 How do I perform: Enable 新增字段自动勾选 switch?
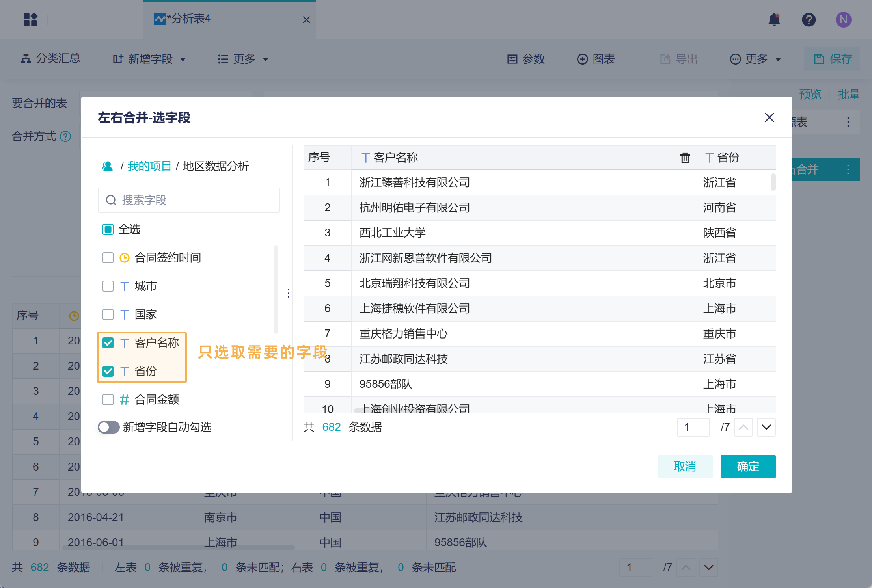pyautogui.click(x=109, y=427)
